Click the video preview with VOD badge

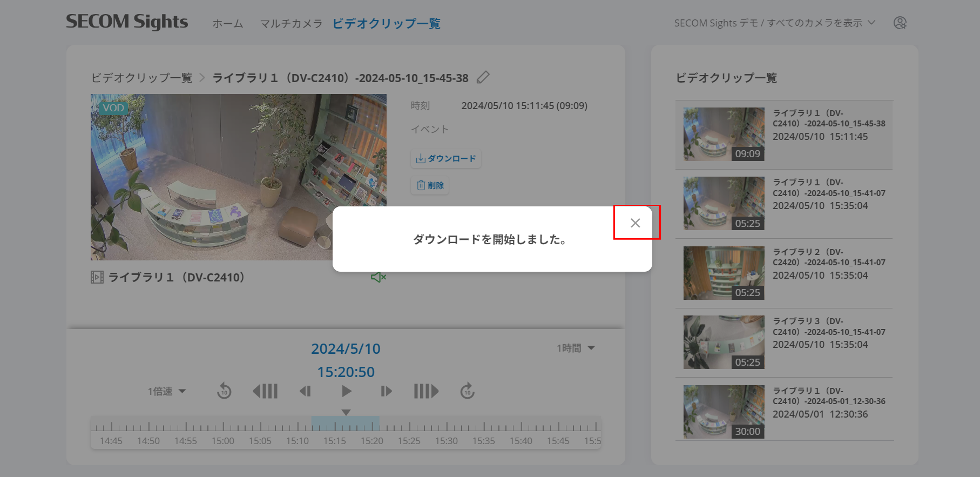tap(239, 177)
